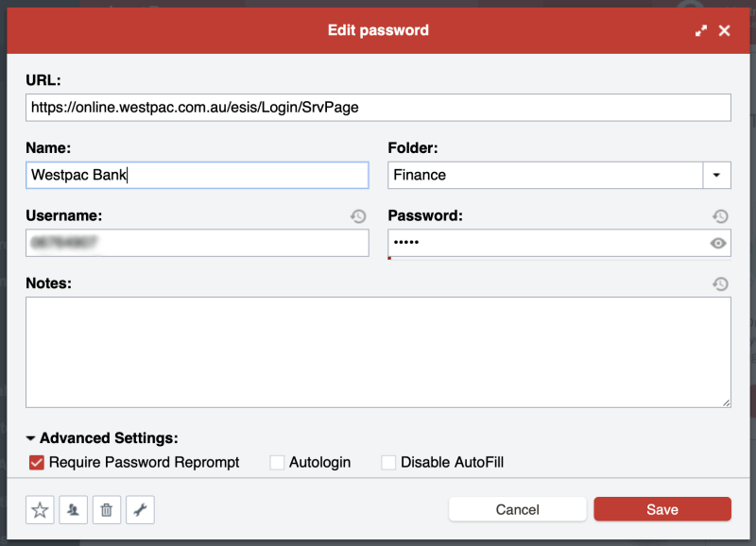Focus the Name field with Westpac Bank
This screenshot has height=546, width=756.
tap(198, 175)
